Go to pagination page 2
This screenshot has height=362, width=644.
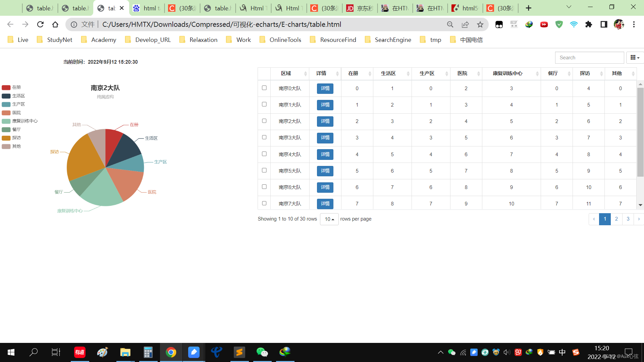pos(616,219)
